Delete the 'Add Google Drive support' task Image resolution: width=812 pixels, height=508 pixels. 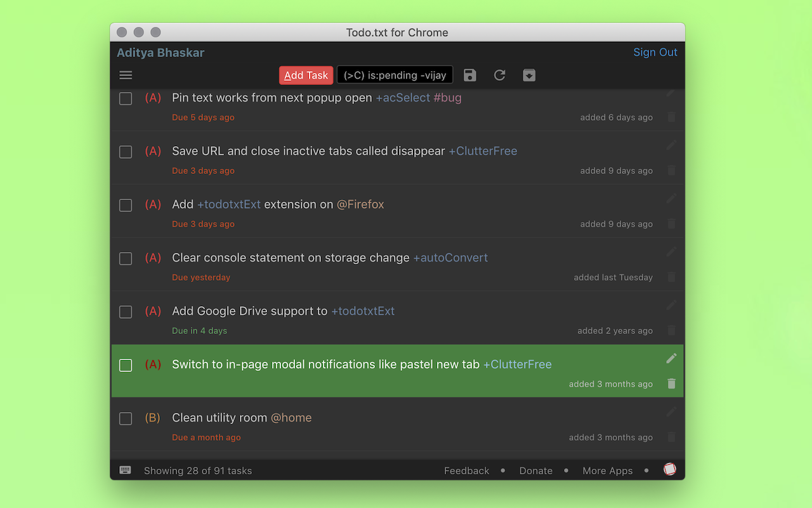coord(672,330)
